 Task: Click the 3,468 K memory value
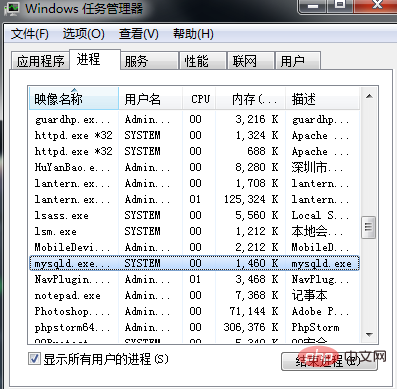tap(257, 279)
